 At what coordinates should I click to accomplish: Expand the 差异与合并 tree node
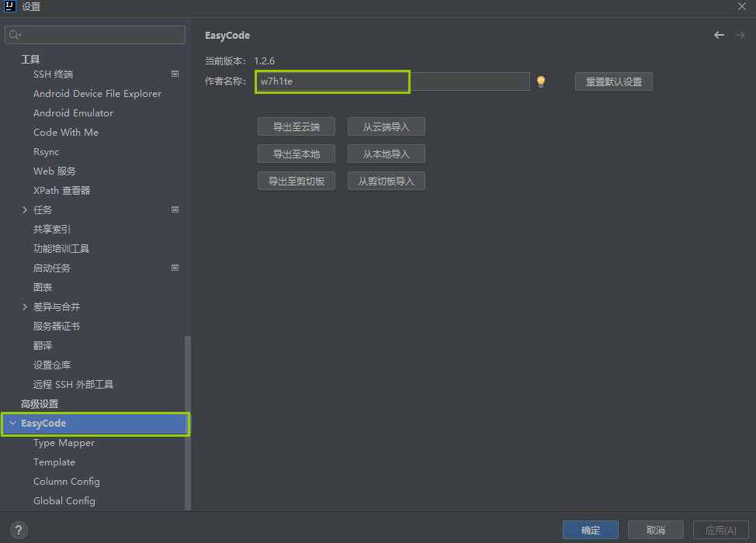pos(25,306)
